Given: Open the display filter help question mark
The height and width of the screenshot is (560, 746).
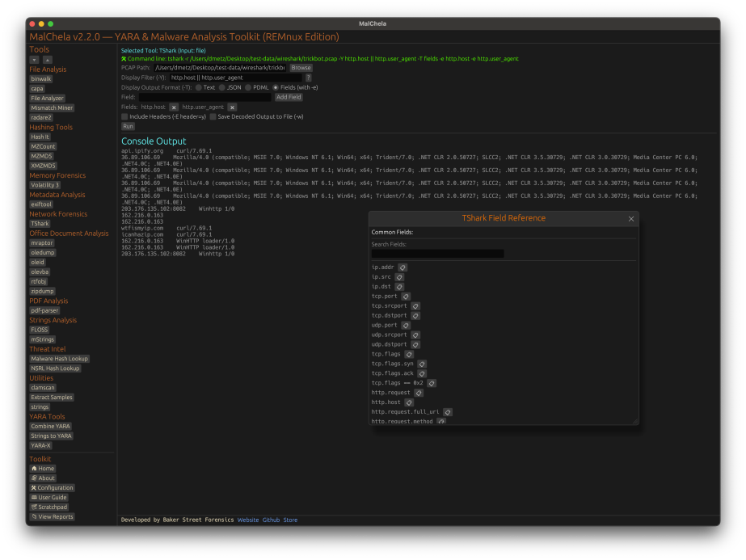Looking at the screenshot, I should pyautogui.click(x=308, y=78).
